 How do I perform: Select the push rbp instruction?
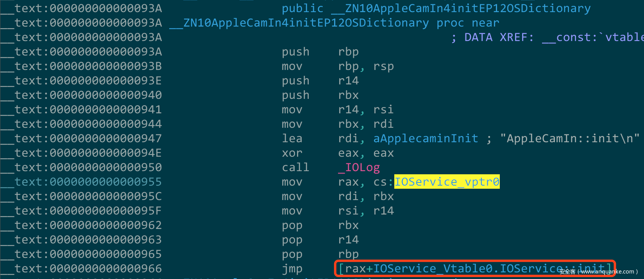320,52
